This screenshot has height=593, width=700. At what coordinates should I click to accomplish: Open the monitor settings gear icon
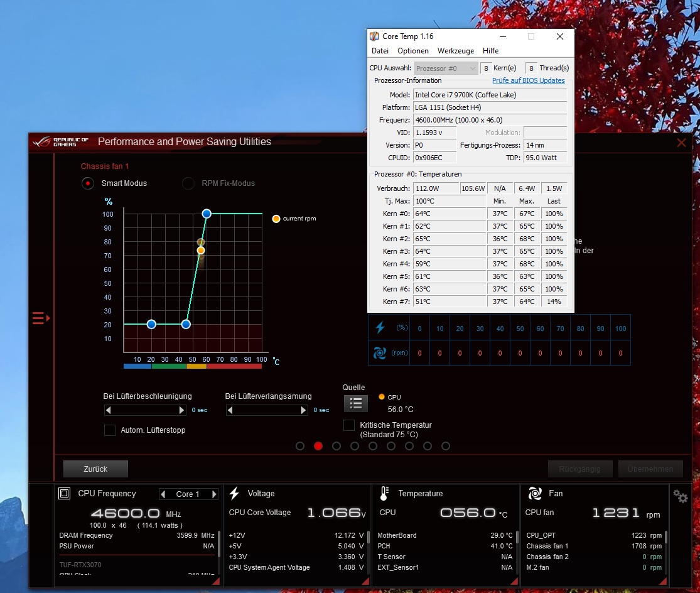pyautogui.click(x=681, y=496)
